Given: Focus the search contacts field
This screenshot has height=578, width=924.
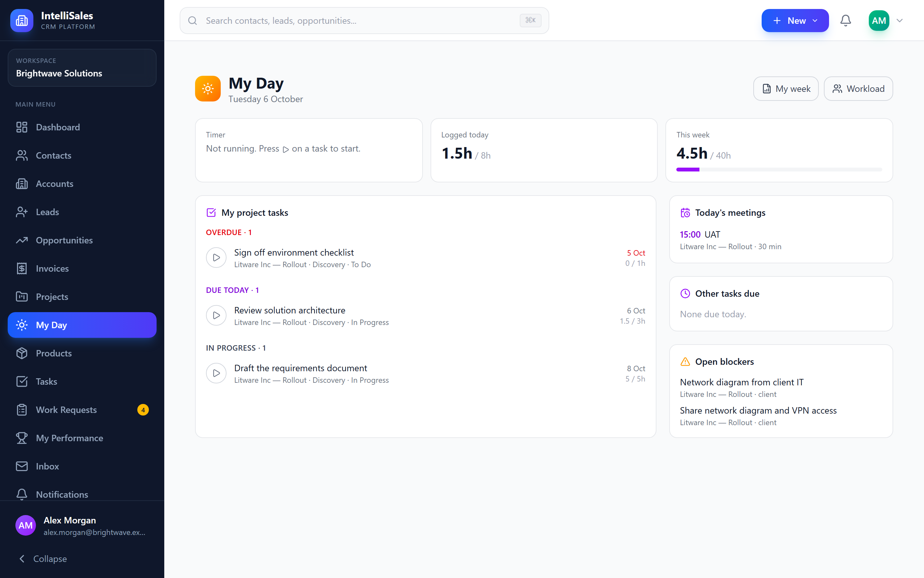Looking at the screenshot, I should click(x=364, y=21).
